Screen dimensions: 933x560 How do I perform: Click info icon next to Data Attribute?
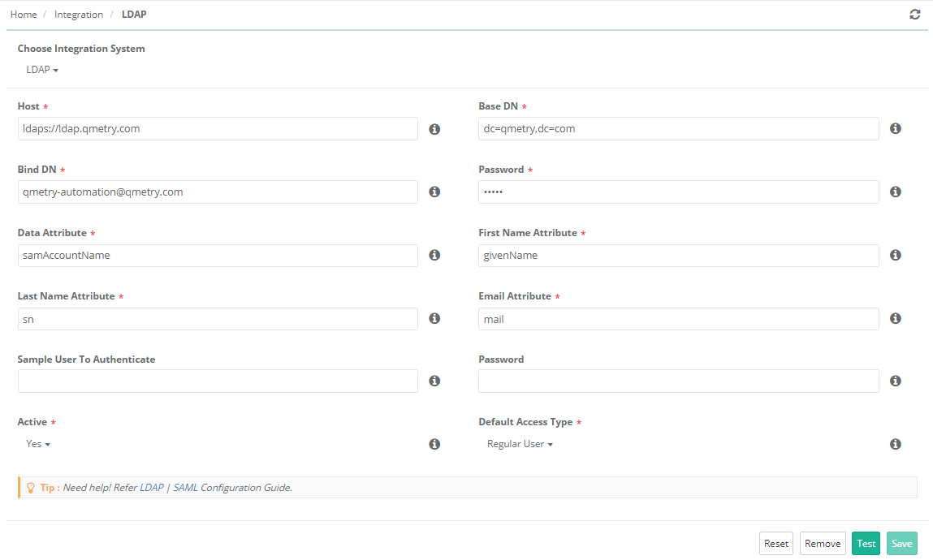(434, 256)
